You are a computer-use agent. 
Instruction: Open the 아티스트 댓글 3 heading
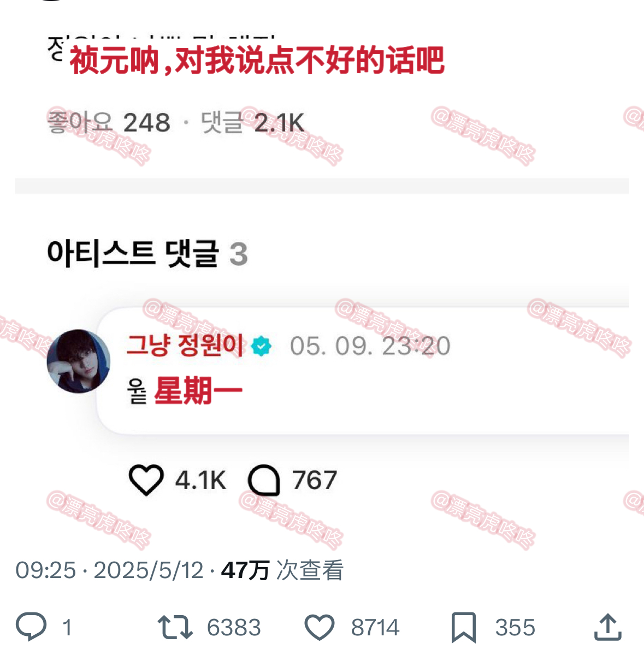point(147,254)
